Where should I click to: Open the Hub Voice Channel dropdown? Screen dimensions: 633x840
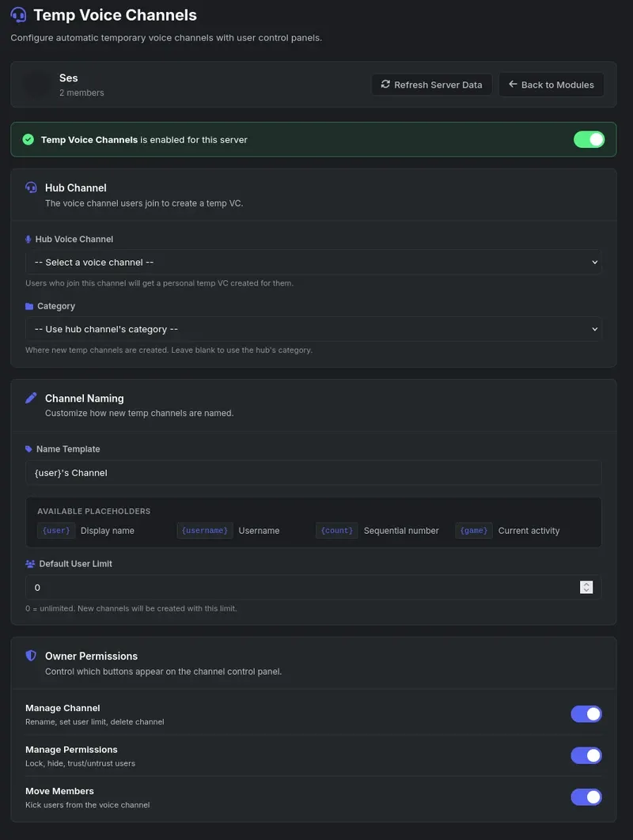[313, 262]
